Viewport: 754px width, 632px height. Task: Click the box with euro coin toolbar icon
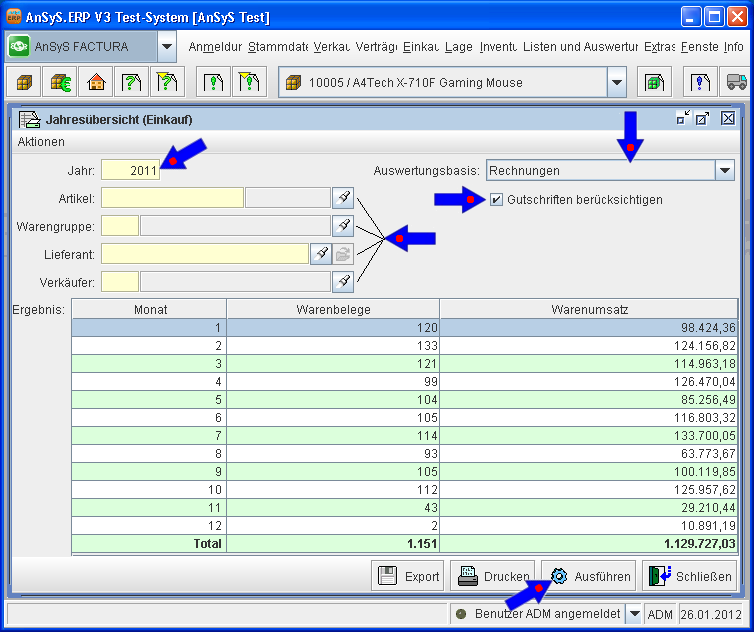click(x=61, y=83)
